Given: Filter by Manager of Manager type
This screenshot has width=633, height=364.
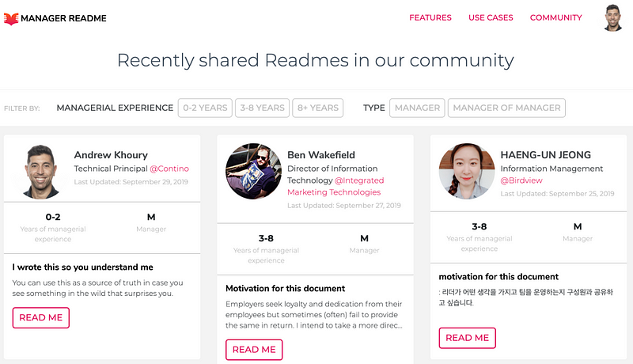Looking at the screenshot, I should click(x=506, y=108).
